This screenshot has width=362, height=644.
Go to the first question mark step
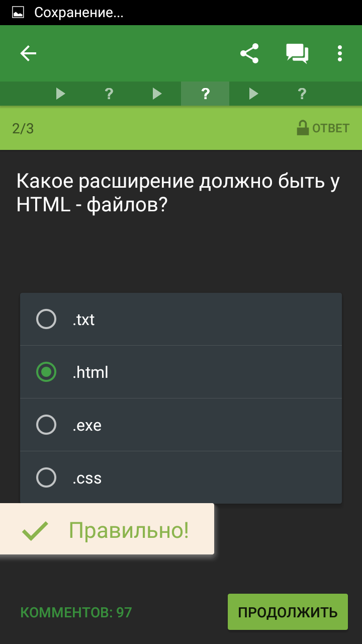click(109, 94)
